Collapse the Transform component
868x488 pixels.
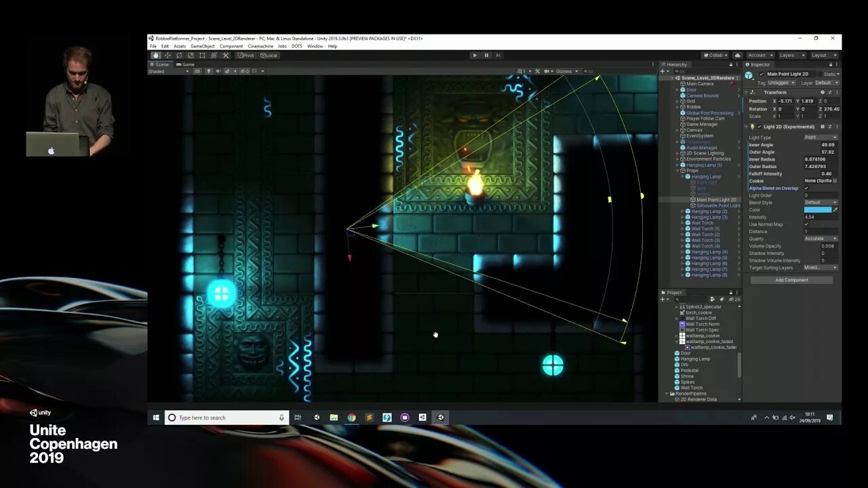pyautogui.click(x=747, y=92)
